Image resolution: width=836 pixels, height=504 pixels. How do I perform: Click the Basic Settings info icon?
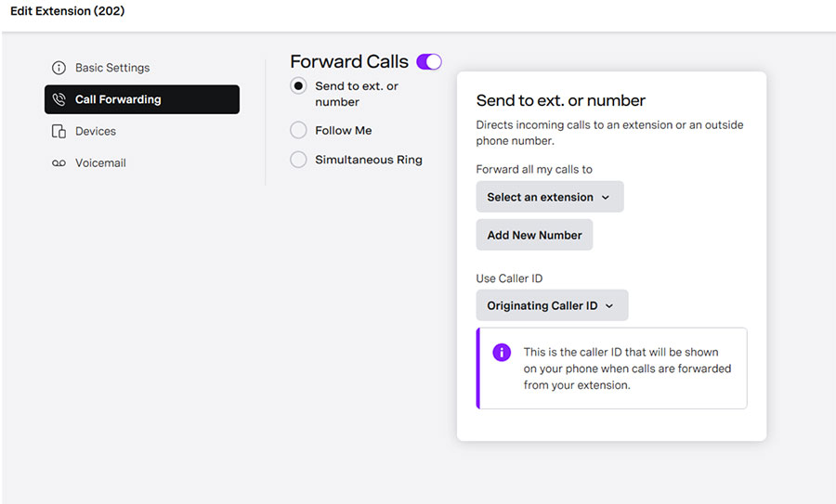tap(59, 68)
